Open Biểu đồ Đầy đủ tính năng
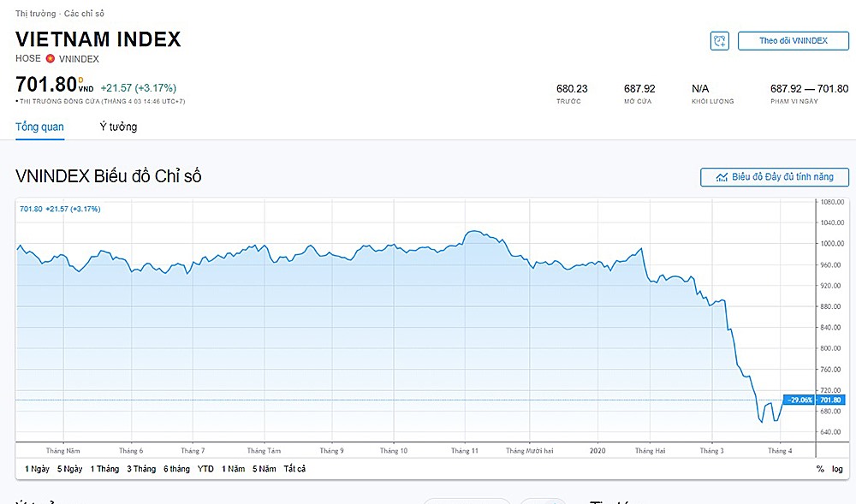The width and height of the screenshot is (856, 504). coord(775,177)
